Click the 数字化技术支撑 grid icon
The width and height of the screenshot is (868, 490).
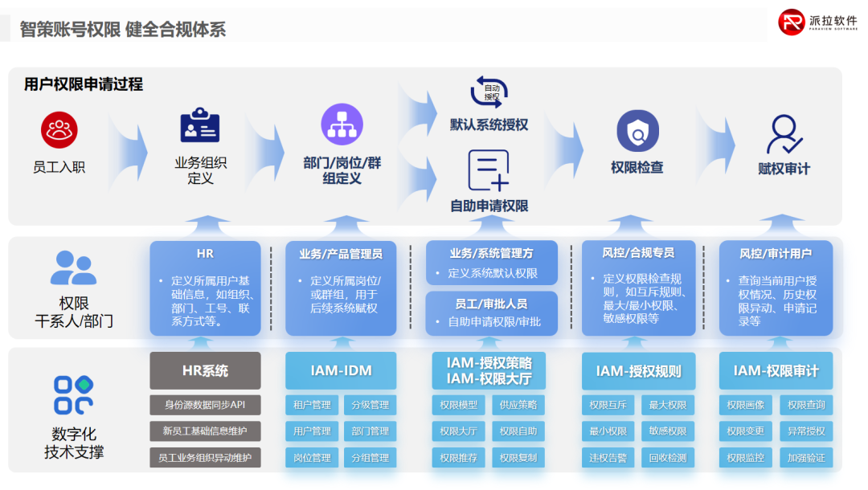coord(73,395)
